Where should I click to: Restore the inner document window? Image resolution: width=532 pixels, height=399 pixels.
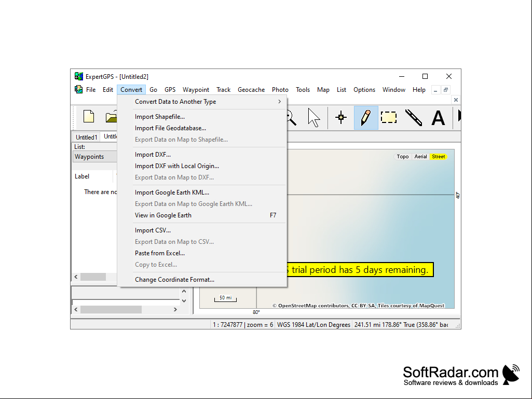coord(446,90)
